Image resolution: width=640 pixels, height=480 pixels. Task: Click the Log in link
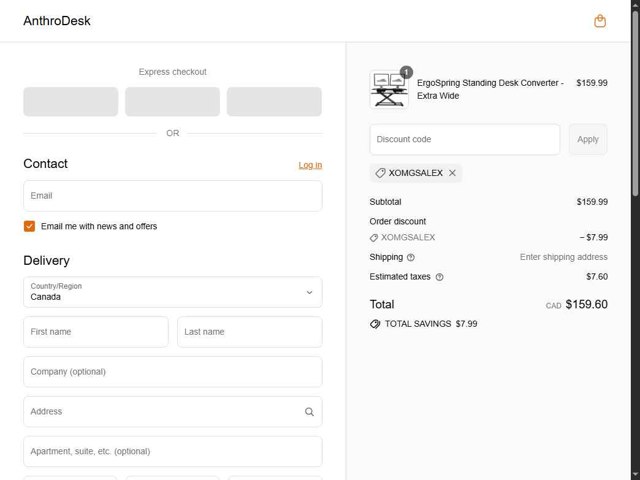point(310,165)
